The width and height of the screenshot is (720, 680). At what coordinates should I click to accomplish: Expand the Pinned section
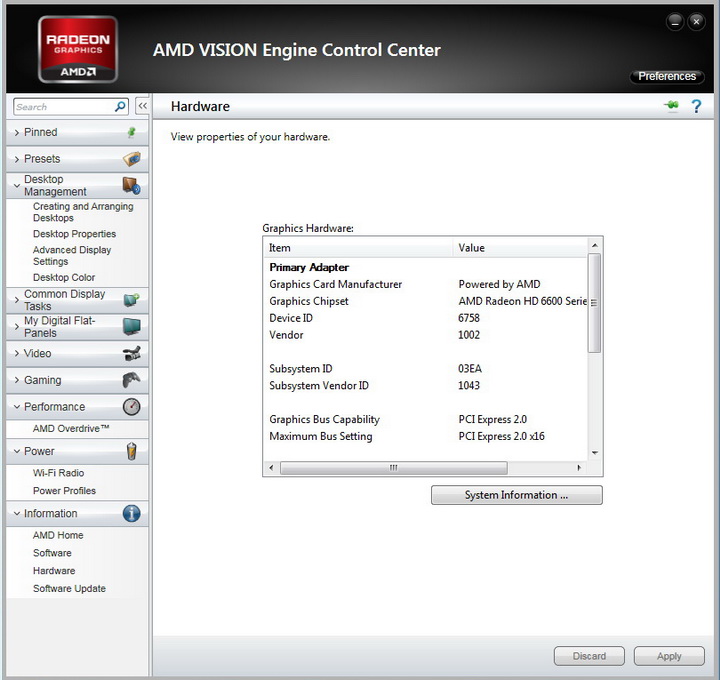[x=77, y=132]
